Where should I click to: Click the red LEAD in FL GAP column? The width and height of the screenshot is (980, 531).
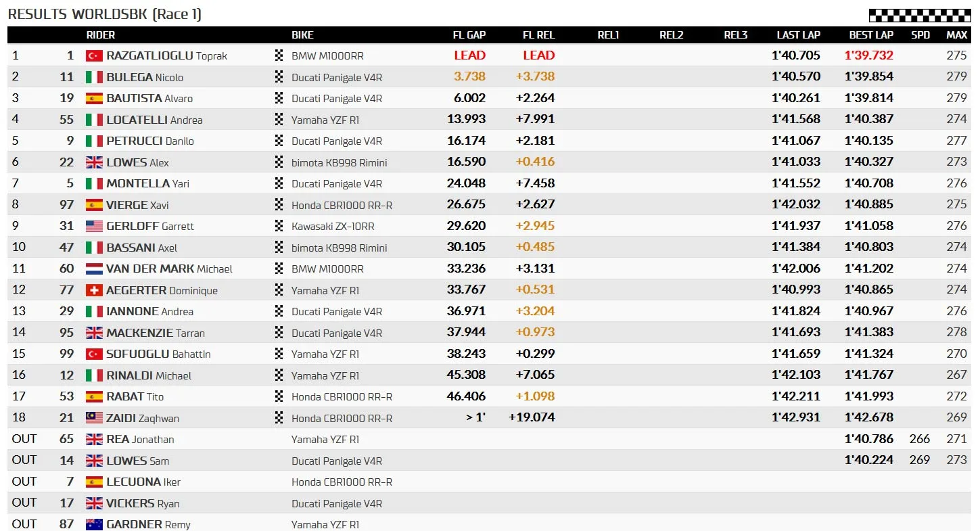point(470,55)
